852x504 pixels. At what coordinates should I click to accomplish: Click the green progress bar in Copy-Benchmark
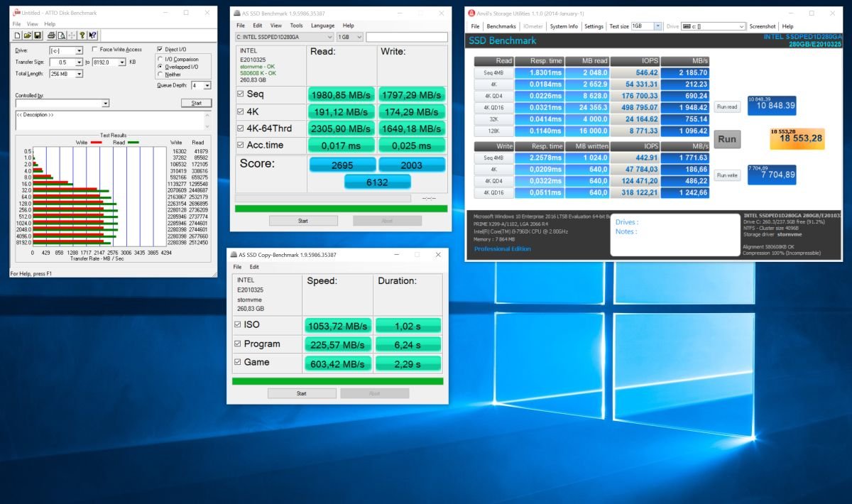tap(338, 381)
